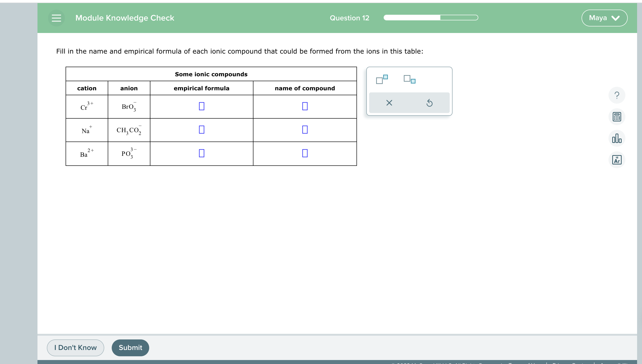Viewport: 642px width, 364px height.
Task: Click the I Don't Know button
Action: tap(75, 347)
